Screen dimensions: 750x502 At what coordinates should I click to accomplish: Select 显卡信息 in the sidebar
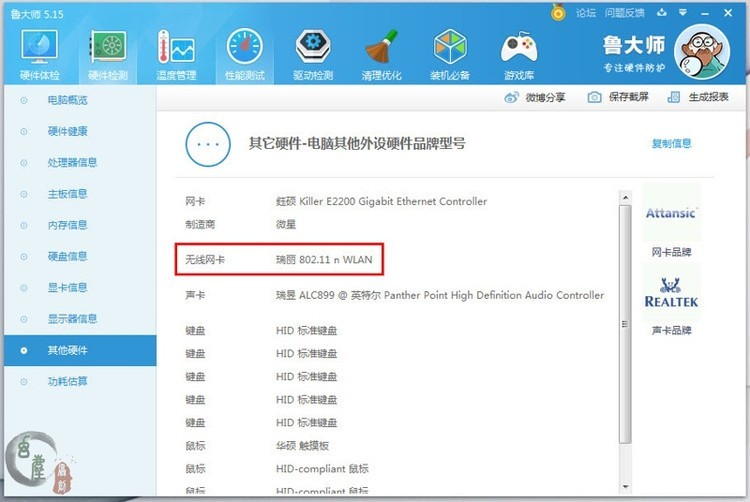(x=67, y=287)
